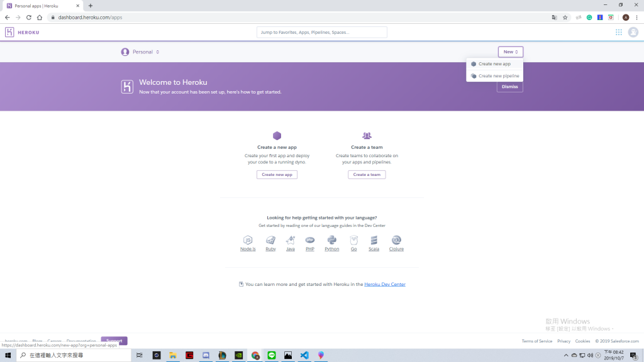Open the PHP language guide
The height and width of the screenshot is (362, 644).
pos(309,249)
